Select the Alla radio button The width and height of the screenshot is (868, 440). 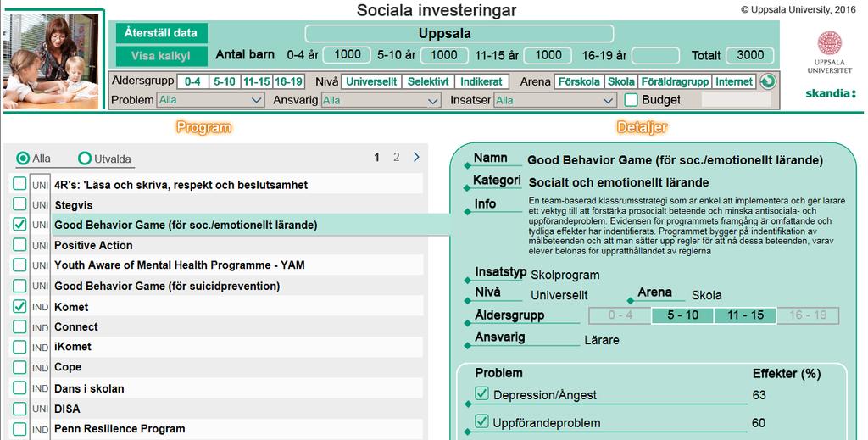[23, 159]
